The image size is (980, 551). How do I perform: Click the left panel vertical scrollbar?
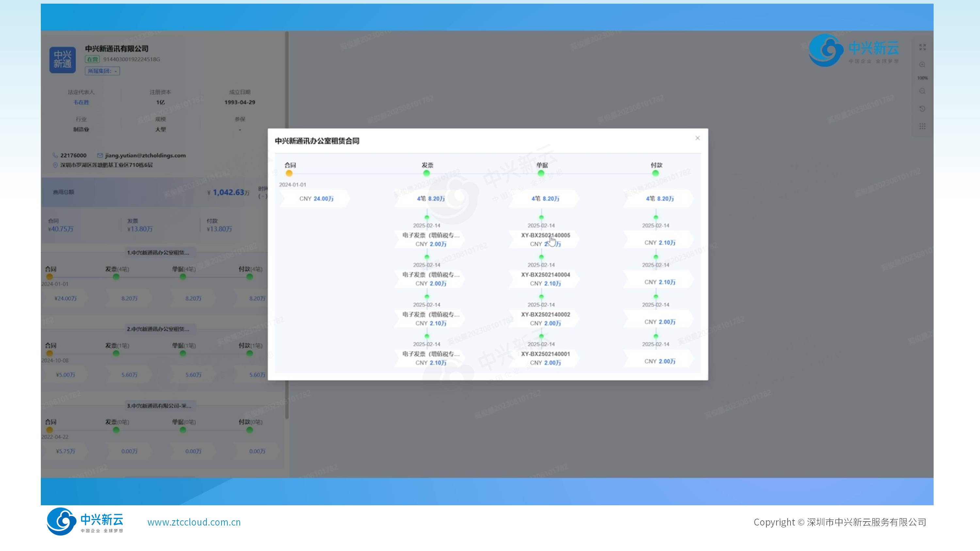(287, 225)
